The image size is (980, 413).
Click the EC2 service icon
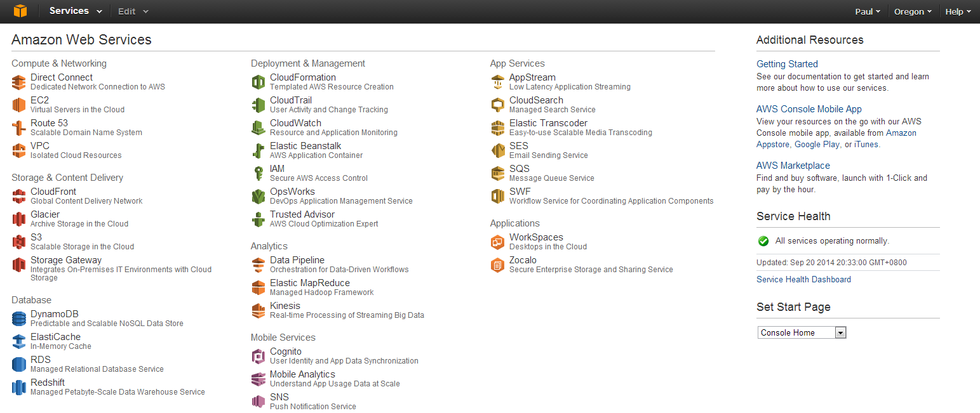click(x=19, y=105)
